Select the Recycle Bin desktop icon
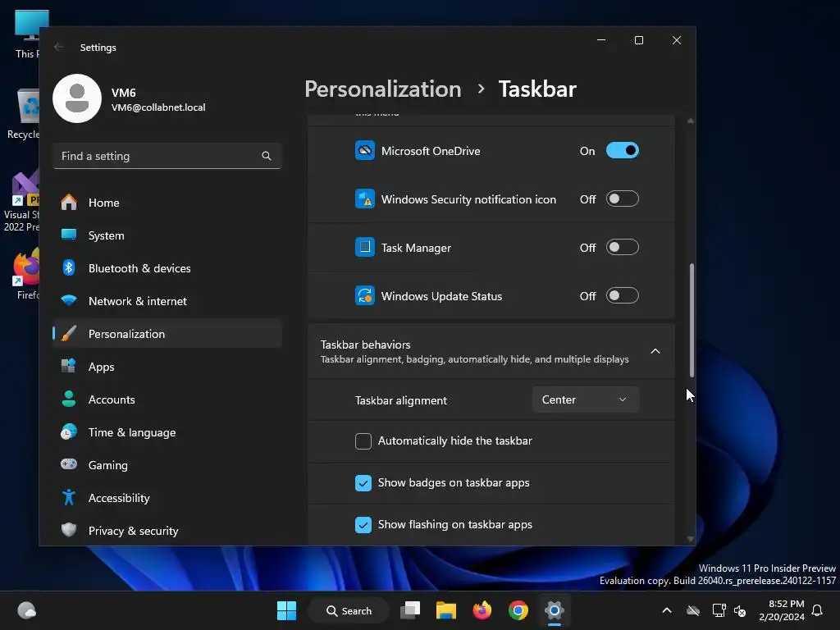Viewport: 840px width, 630px height. click(23, 115)
